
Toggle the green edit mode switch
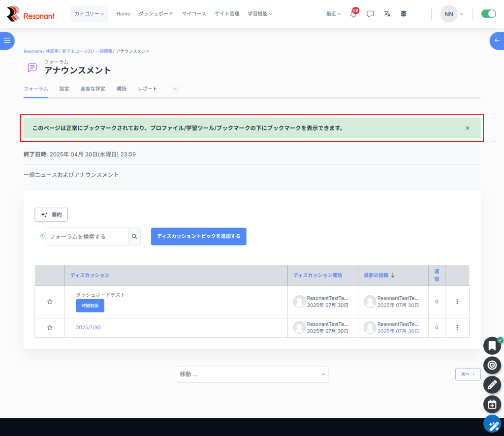tap(488, 14)
